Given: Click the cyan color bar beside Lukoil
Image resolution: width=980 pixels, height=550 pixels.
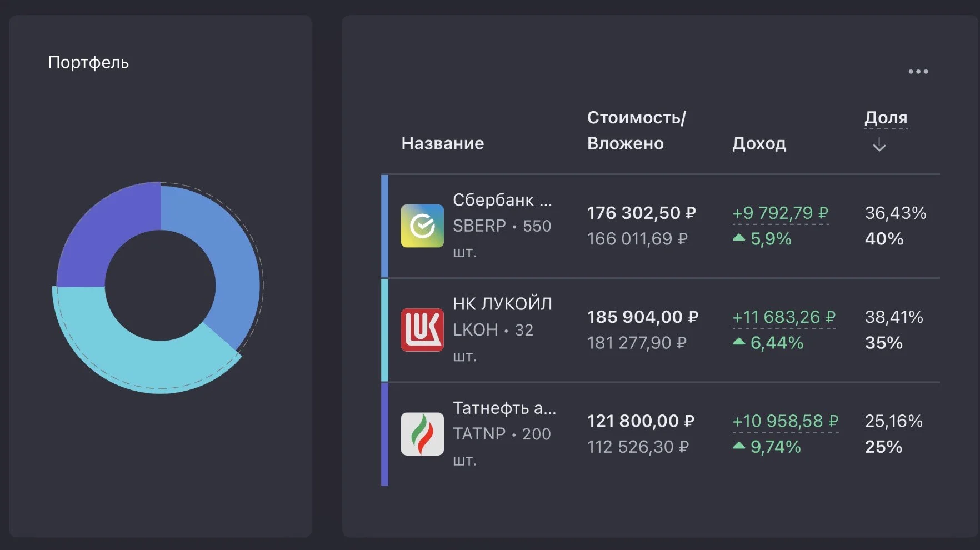Looking at the screenshot, I should [384, 330].
